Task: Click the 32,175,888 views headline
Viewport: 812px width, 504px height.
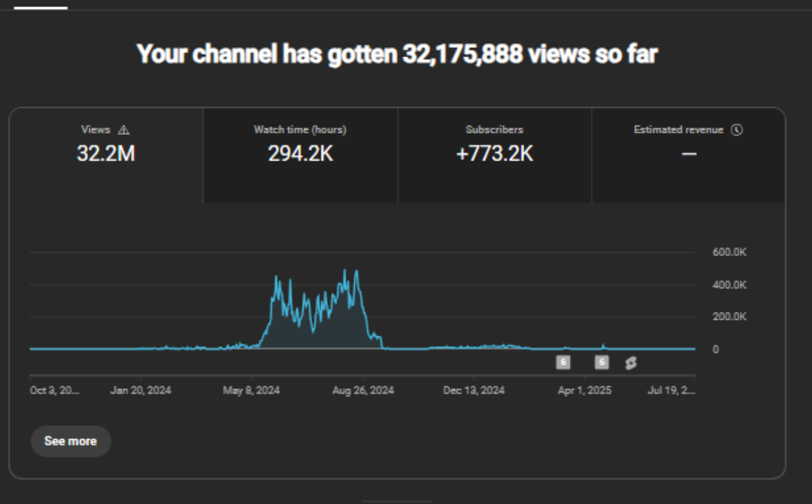Action: 397,54
